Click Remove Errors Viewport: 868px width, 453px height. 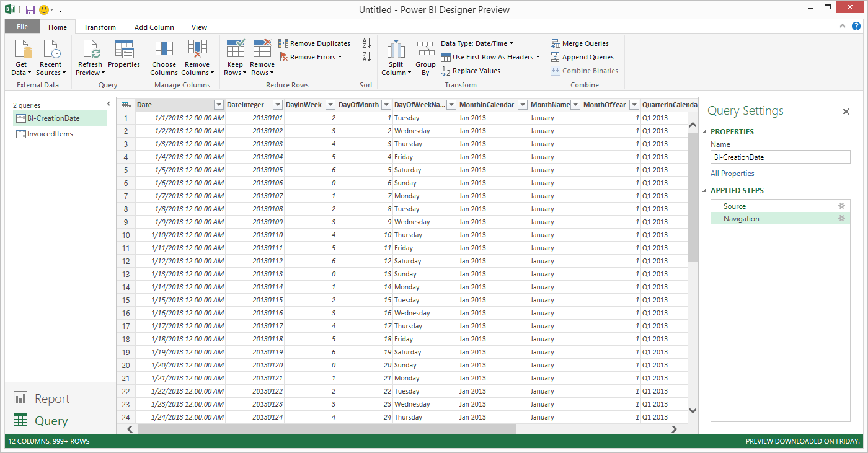pyautogui.click(x=310, y=57)
